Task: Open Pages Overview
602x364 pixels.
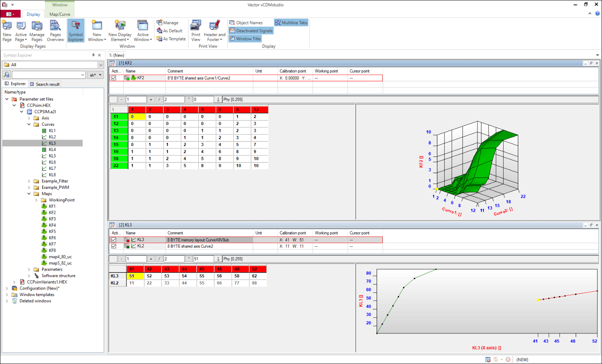Action: pyautogui.click(x=55, y=31)
